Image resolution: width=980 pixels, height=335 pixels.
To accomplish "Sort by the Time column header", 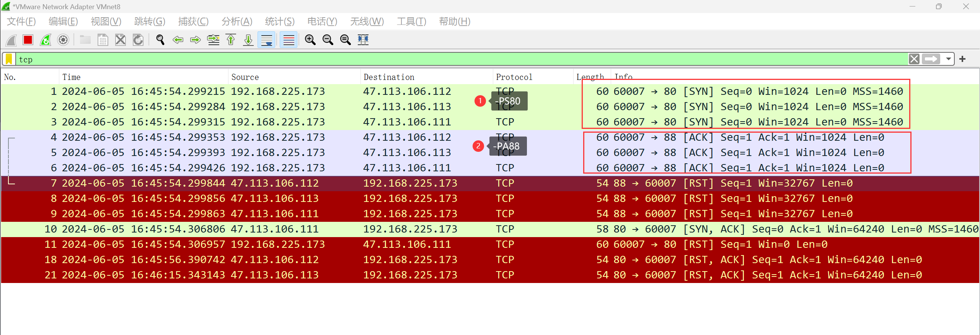I will (x=143, y=77).
